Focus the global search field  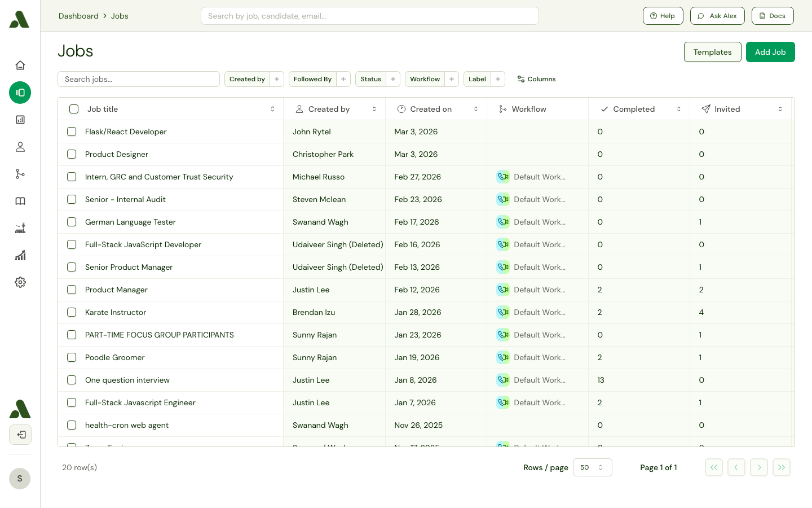click(370, 16)
